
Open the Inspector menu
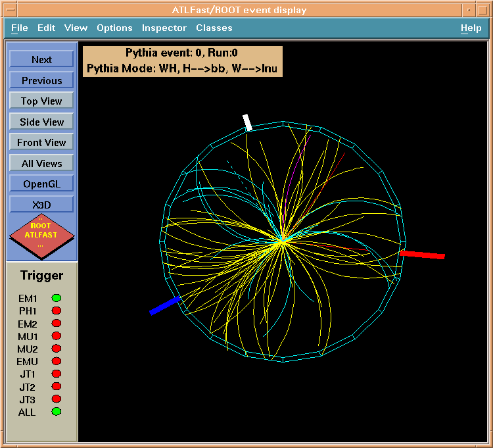pyautogui.click(x=164, y=28)
